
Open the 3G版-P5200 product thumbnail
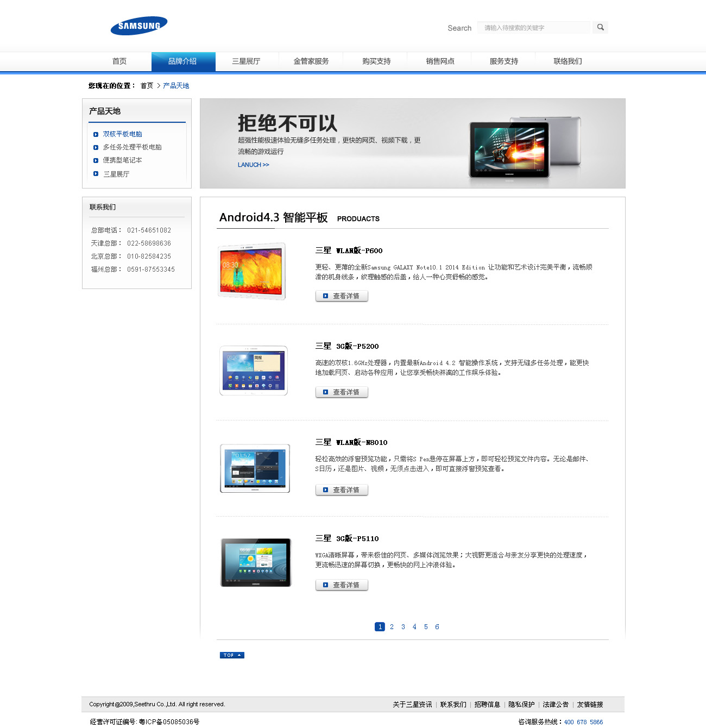(254, 371)
